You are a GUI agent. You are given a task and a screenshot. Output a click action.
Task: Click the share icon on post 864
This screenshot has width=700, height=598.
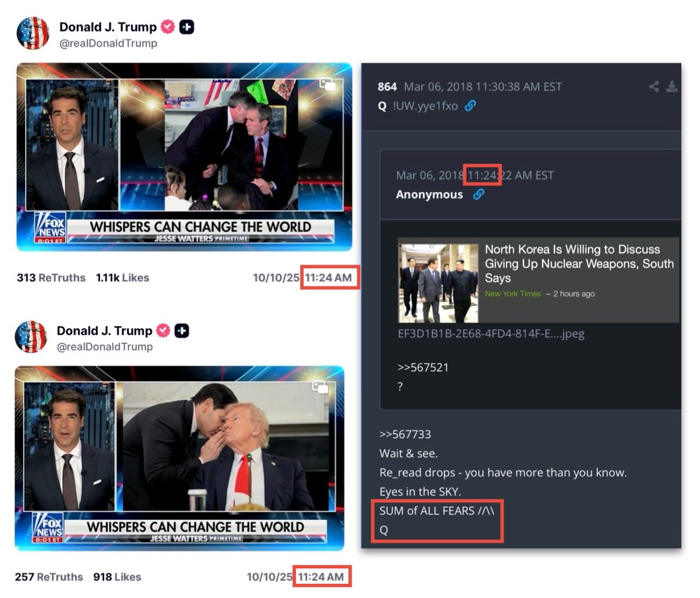point(654,86)
